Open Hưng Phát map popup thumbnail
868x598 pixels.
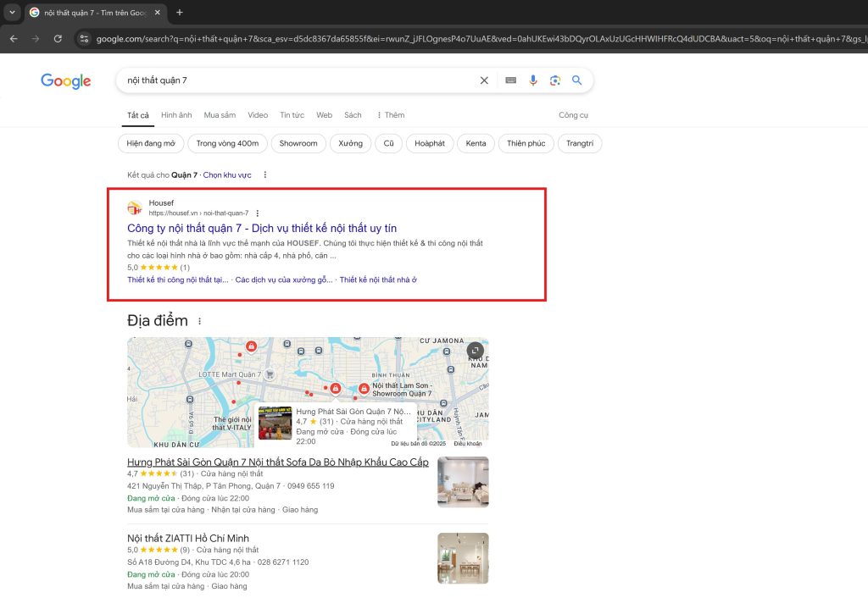[x=275, y=424]
